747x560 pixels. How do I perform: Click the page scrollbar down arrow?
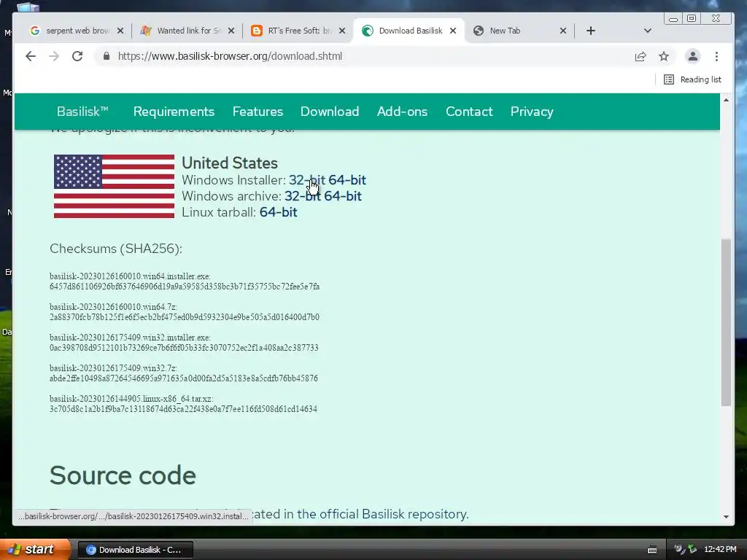point(726,517)
